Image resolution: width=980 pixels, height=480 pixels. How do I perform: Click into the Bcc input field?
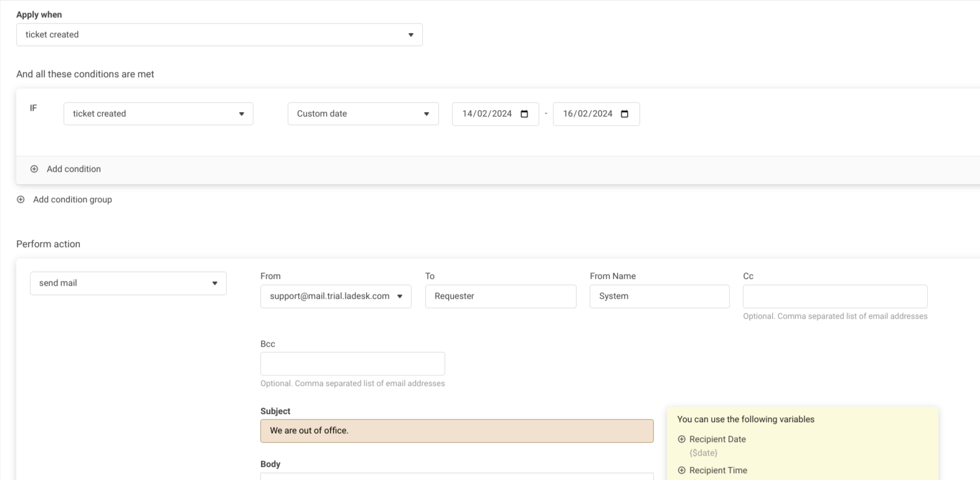click(352, 364)
